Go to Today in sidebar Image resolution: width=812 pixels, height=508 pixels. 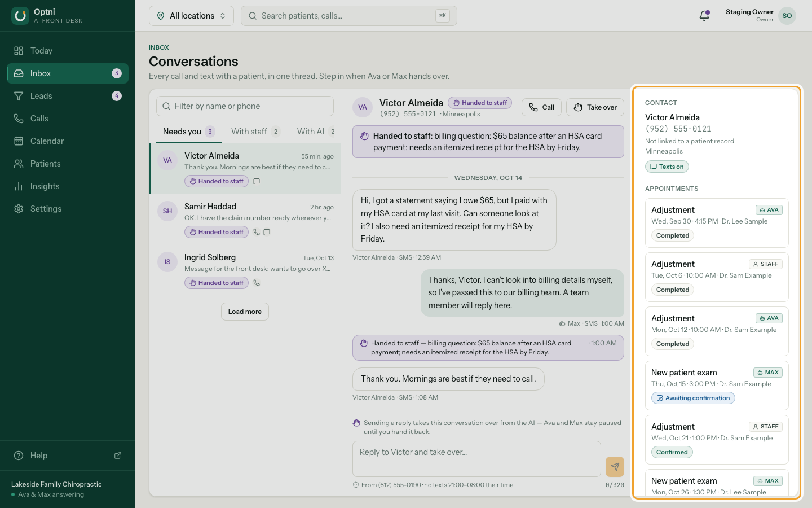[68, 51]
